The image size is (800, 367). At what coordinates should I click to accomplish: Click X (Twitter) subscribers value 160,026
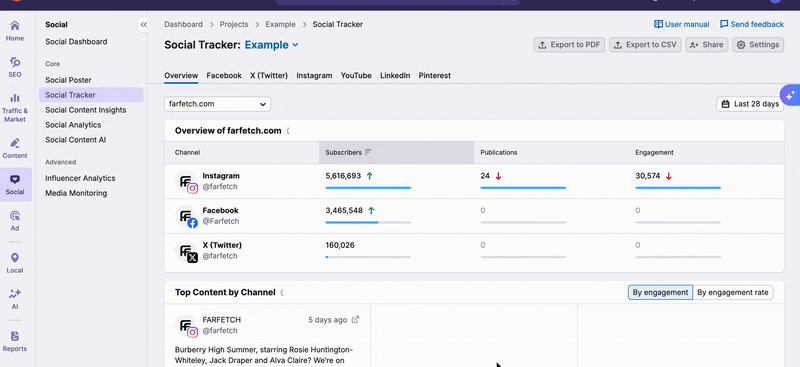[340, 245]
